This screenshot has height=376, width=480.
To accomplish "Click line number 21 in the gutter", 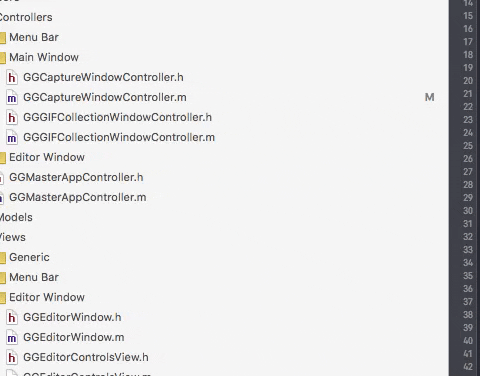I will [468, 94].
